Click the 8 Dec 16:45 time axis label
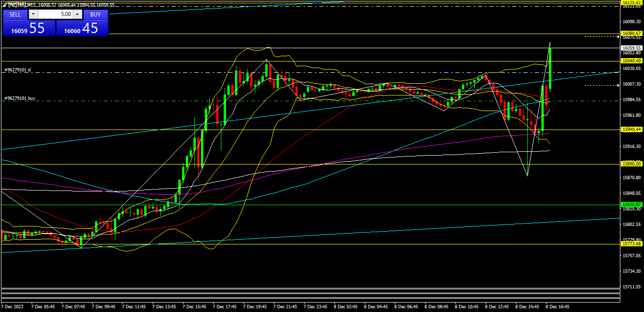This screenshot has height=312, width=644. 558,307
